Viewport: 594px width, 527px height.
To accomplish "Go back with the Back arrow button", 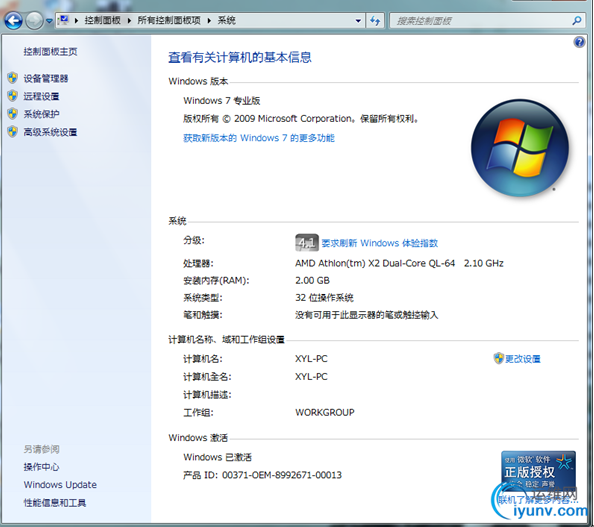I will pyautogui.click(x=13, y=20).
